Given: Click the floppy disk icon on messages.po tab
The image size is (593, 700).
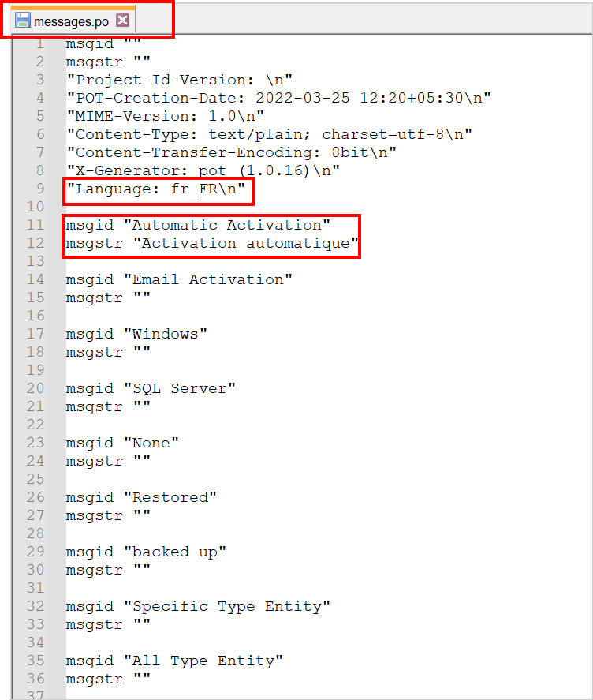Looking at the screenshot, I should click(23, 21).
